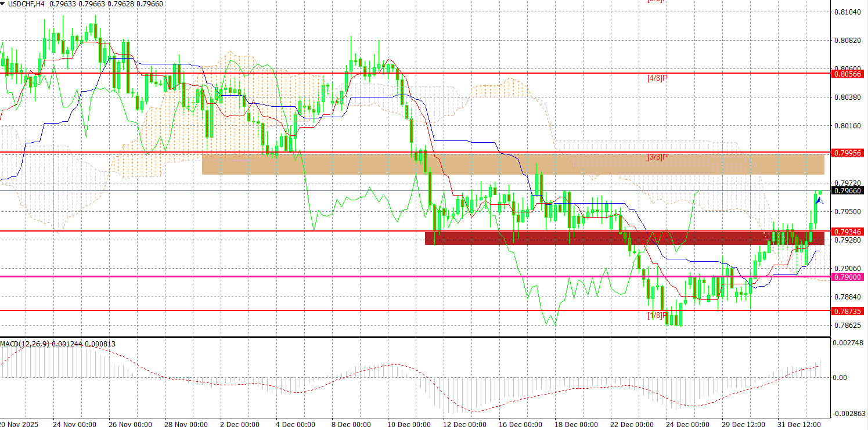Click the 0.78735 red price label
Viewport: 868px width, 430px height.
848,311
